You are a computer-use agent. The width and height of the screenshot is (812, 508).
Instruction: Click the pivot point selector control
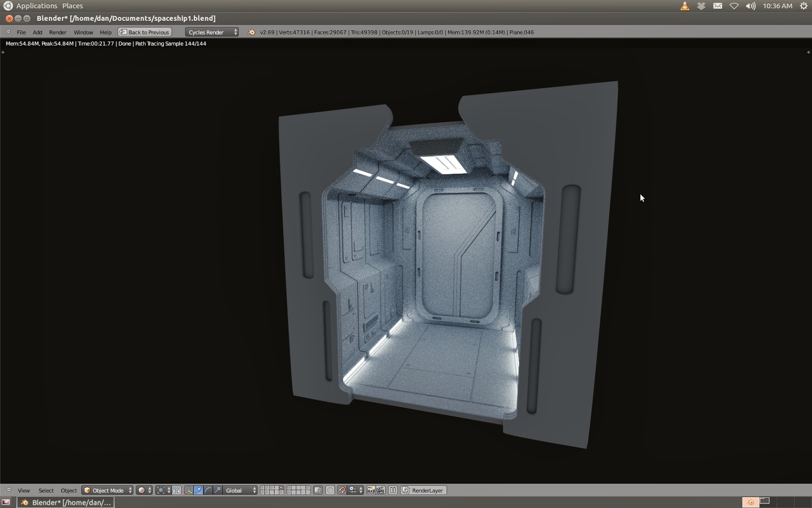pos(161,490)
